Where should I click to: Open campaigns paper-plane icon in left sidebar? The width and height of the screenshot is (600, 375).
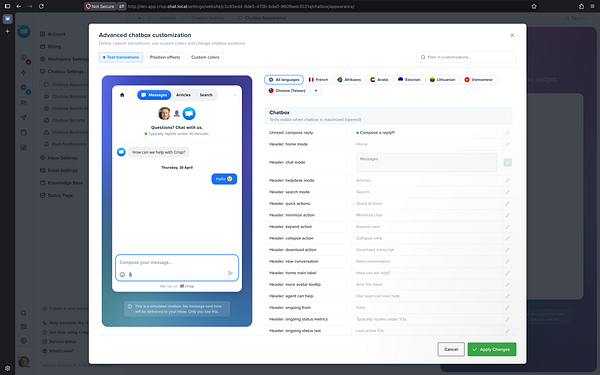tap(24, 117)
